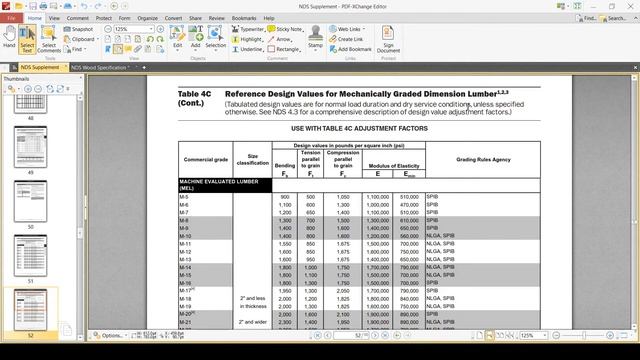
Task: Open the Bookmarks ribbon tab
Action: 244,18
